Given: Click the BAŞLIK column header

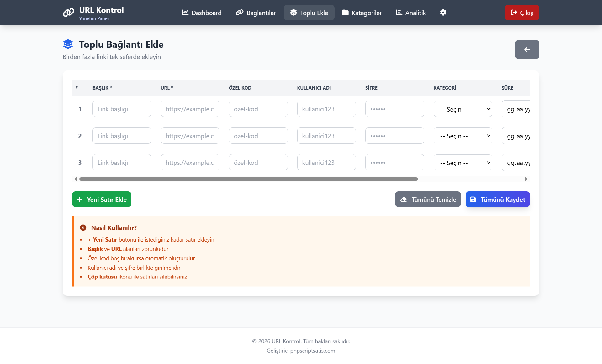Looking at the screenshot, I should (102, 88).
